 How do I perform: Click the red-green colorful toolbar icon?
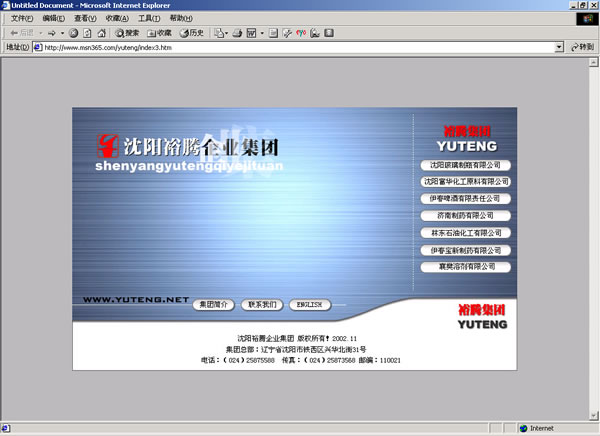301,33
